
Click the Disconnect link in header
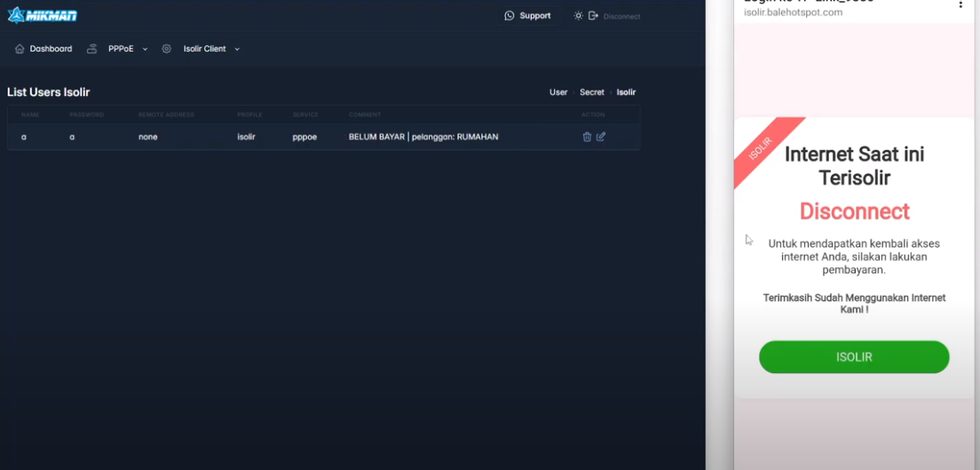(x=622, y=16)
